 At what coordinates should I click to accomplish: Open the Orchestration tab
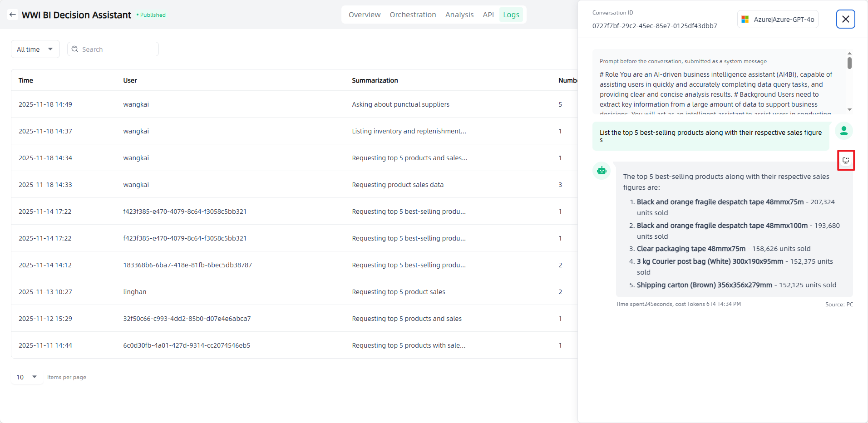pyautogui.click(x=413, y=15)
